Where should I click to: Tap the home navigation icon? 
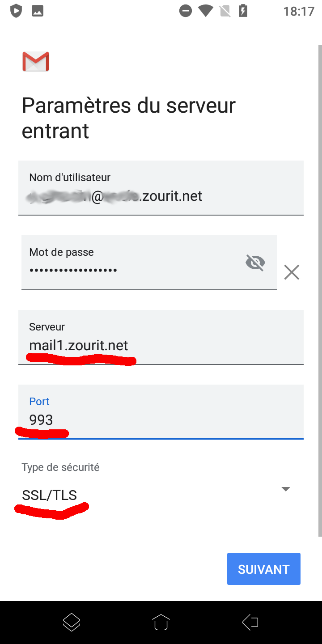point(161,622)
